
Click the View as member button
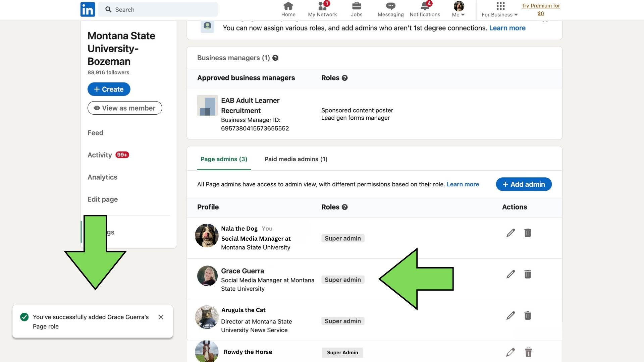125,108
